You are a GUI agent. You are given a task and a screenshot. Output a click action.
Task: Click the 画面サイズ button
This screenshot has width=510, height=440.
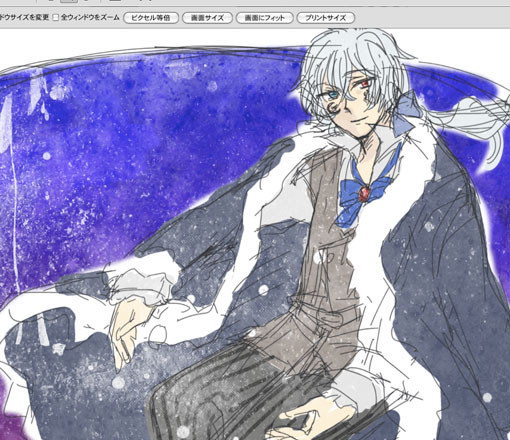coord(207,18)
